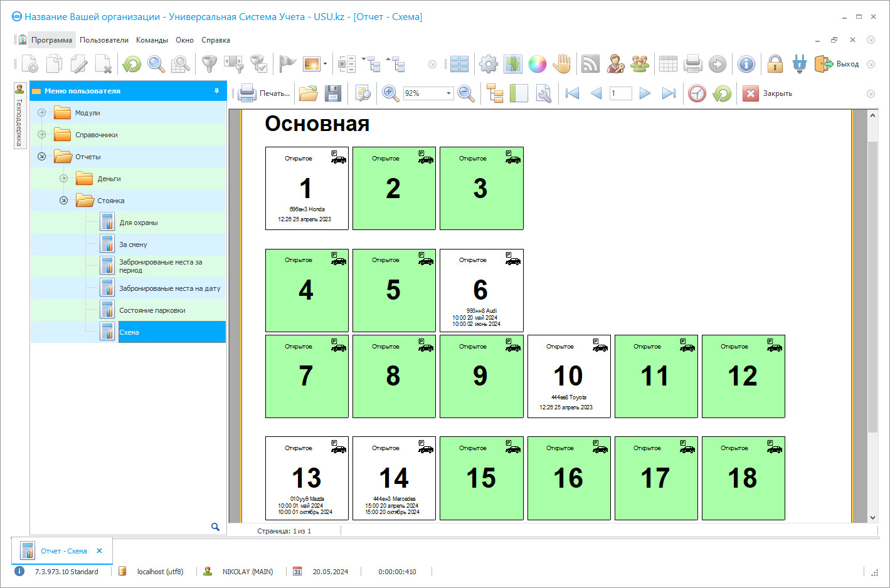This screenshot has height=588, width=890.
Task: Open the 92% zoom level dropdown
Action: click(448, 93)
